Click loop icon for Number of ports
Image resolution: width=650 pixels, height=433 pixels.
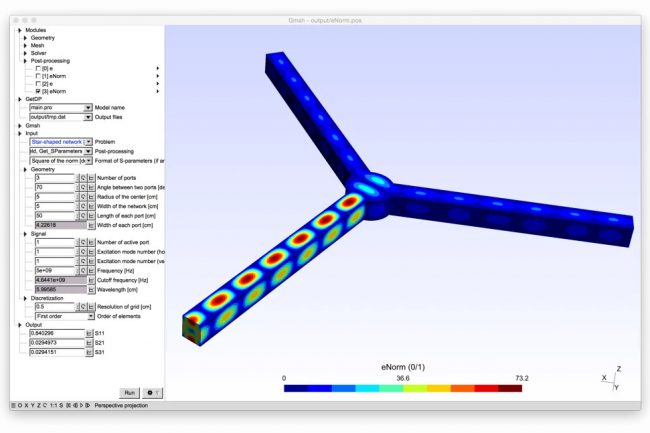83,178
